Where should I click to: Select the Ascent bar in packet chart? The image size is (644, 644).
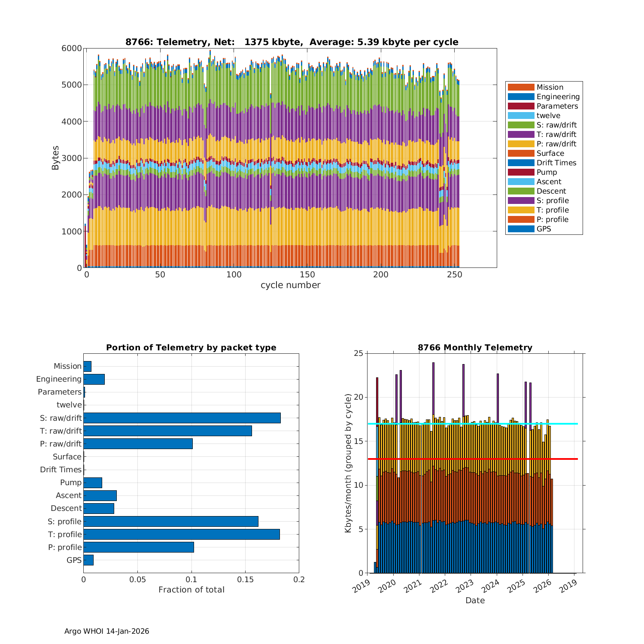[100, 495]
